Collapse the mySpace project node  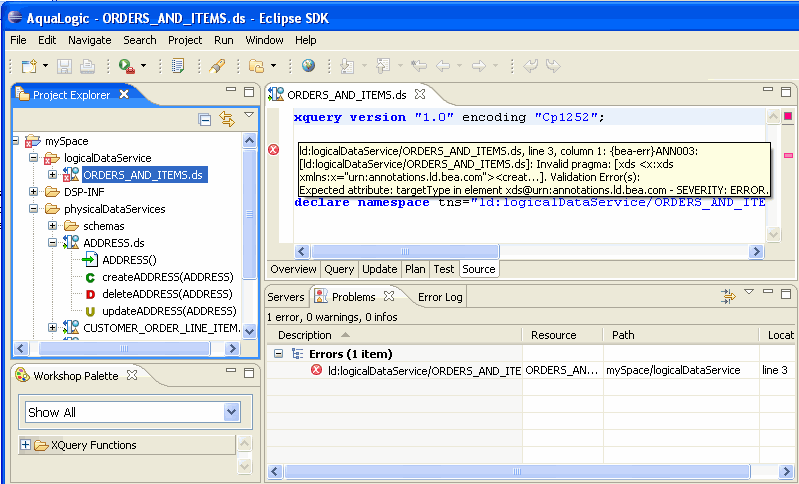point(15,141)
